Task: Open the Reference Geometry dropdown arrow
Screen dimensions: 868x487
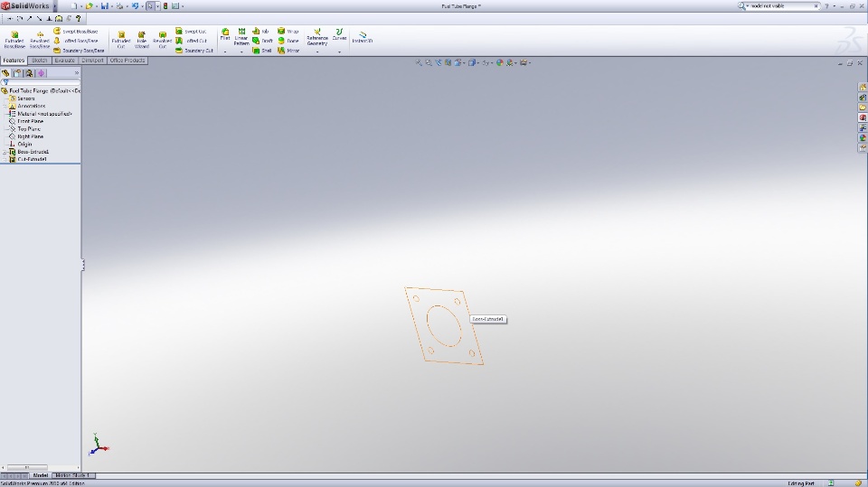Action: (x=317, y=52)
